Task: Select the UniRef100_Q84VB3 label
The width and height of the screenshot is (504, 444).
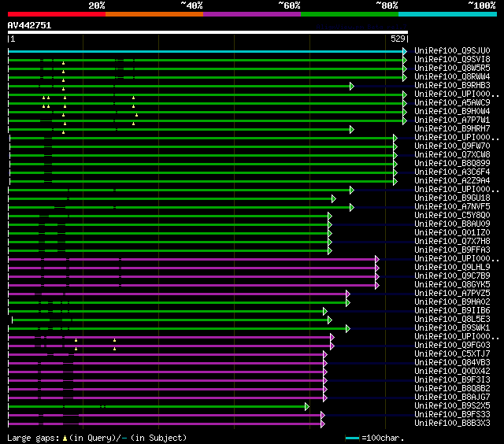Action: (452, 363)
